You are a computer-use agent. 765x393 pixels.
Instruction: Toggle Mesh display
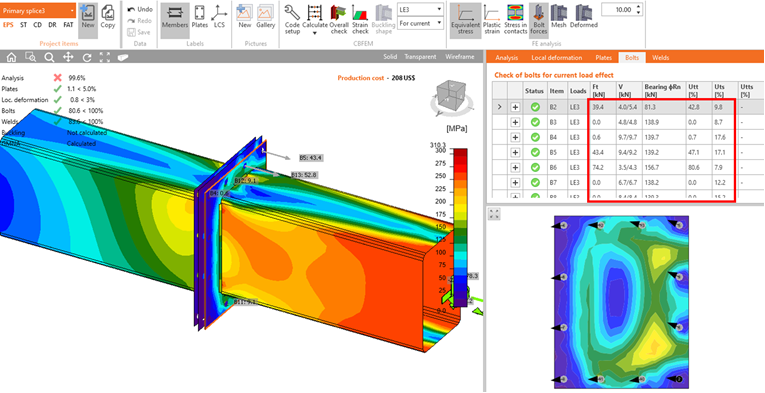(x=559, y=18)
